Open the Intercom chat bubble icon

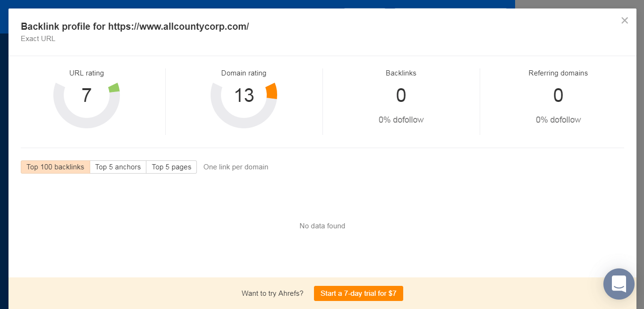point(619,284)
